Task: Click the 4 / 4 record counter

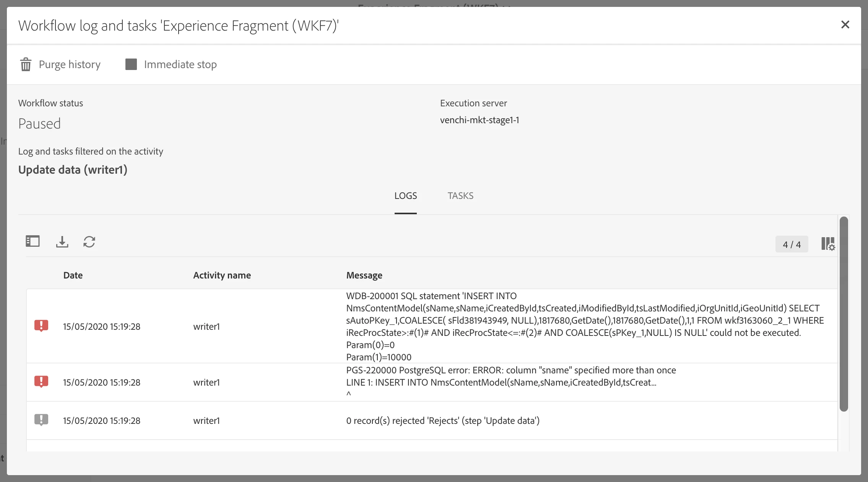Action: point(792,244)
